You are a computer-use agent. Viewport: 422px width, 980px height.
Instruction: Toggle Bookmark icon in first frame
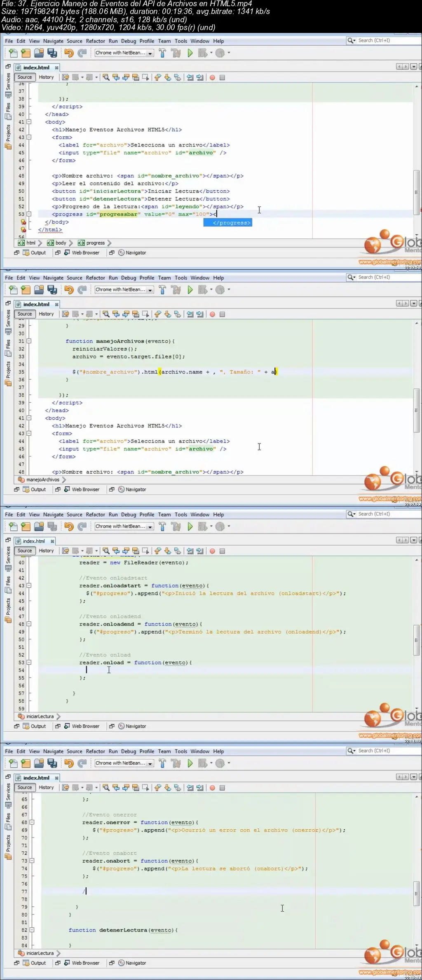pos(178,77)
